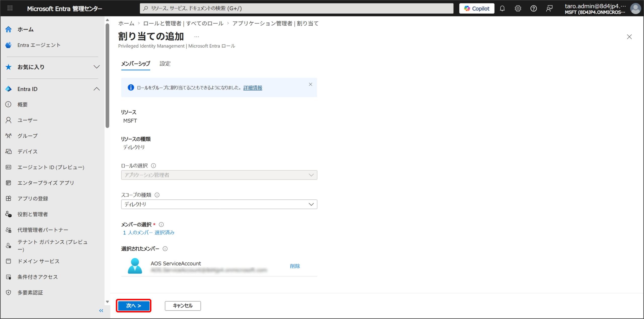Collapse the Entra ID section
The image size is (644, 319).
[97, 89]
